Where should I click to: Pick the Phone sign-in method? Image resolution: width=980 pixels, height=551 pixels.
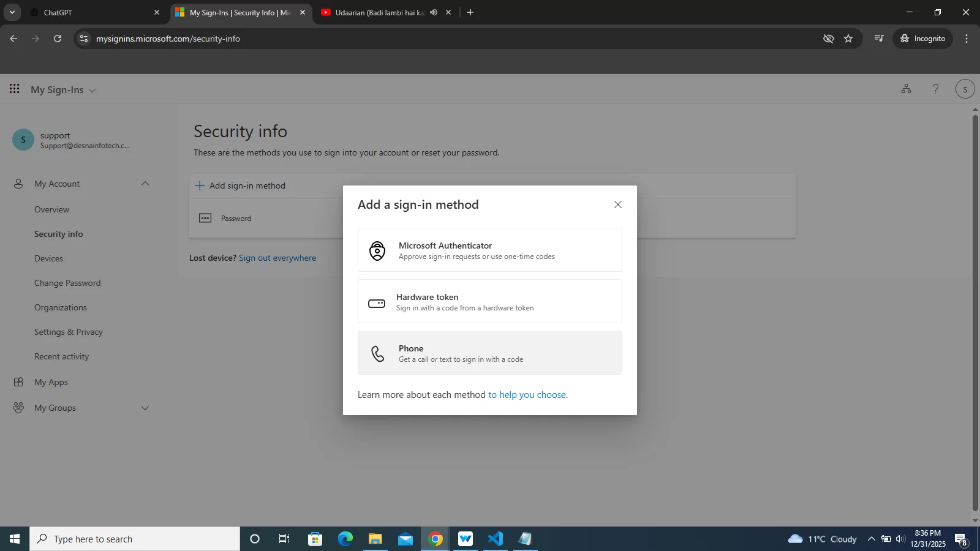490,353
